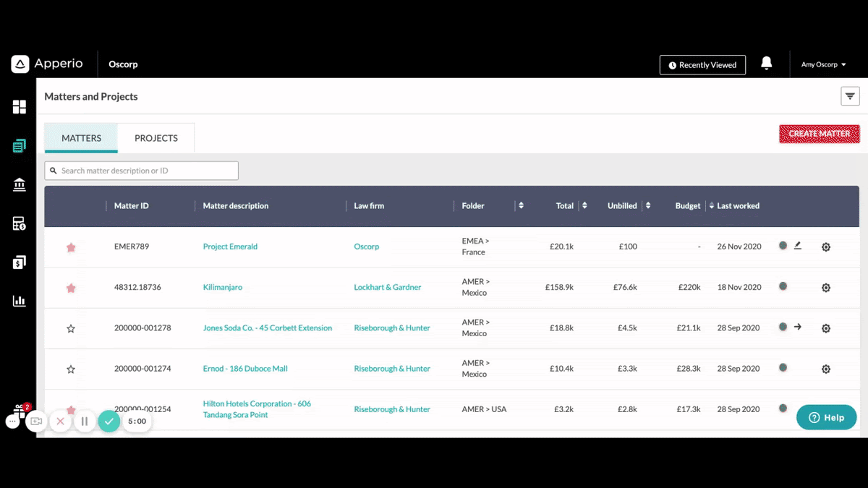The image size is (868, 488).
Task: Click the Matter description column header
Action: (x=236, y=205)
